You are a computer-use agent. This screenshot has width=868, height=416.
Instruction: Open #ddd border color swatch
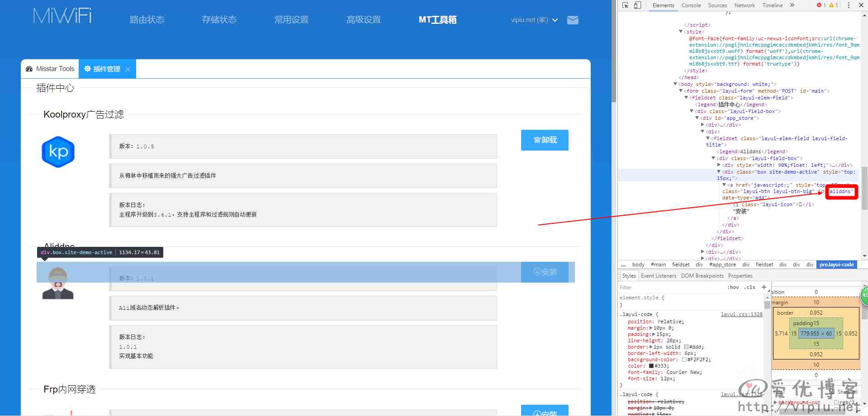click(686, 347)
